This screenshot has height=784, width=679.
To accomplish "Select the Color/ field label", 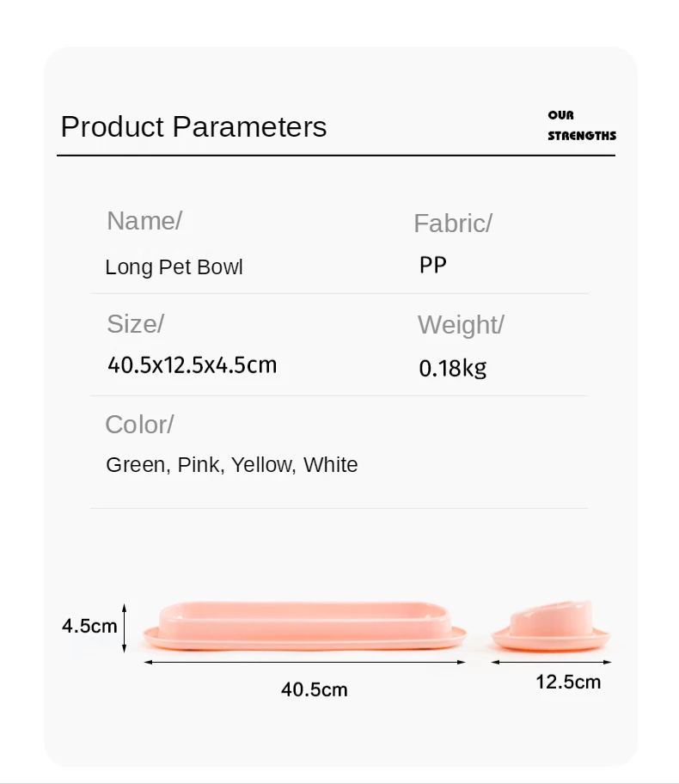I will [x=139, y=425].
